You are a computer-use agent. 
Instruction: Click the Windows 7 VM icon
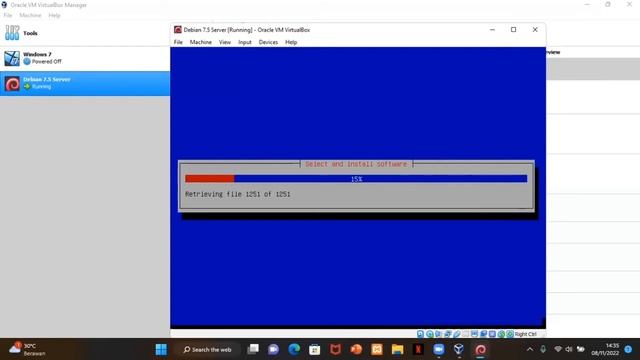(12, 58)
